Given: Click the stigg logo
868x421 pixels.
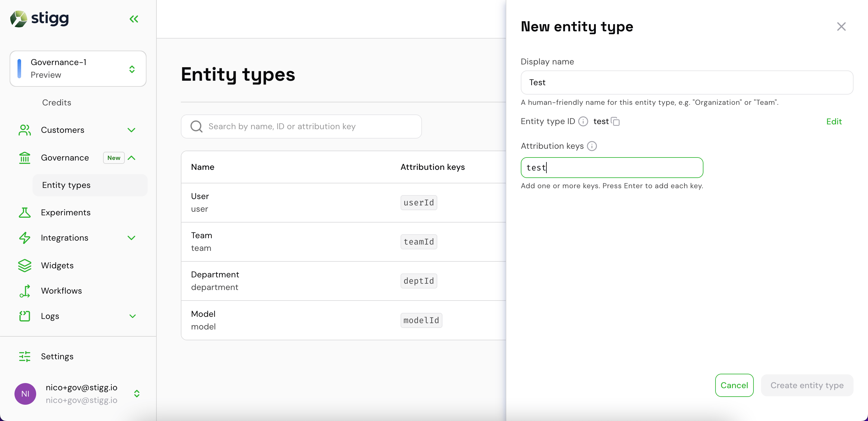Looking at the screenshot, I should (x=39, y=19).
